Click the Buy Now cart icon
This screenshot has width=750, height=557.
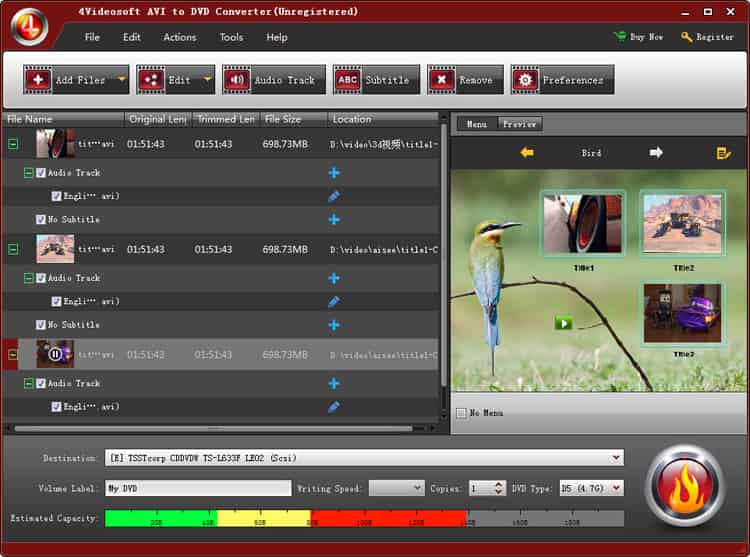[620, 36]
